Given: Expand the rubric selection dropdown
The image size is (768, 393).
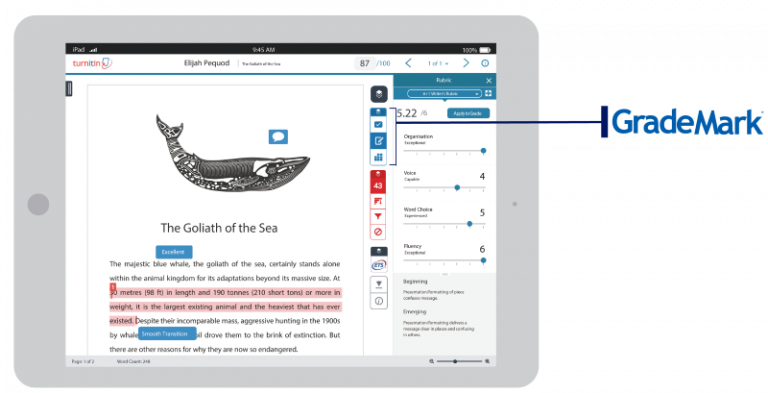Looking at the screenshot, I should [444, 94].
